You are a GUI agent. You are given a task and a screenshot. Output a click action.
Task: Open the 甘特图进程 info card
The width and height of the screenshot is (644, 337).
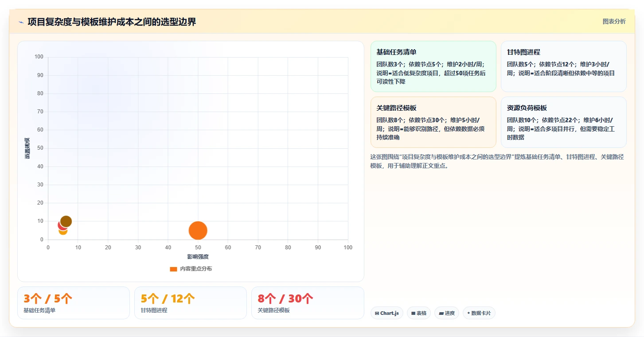click(x=563, y=66)
